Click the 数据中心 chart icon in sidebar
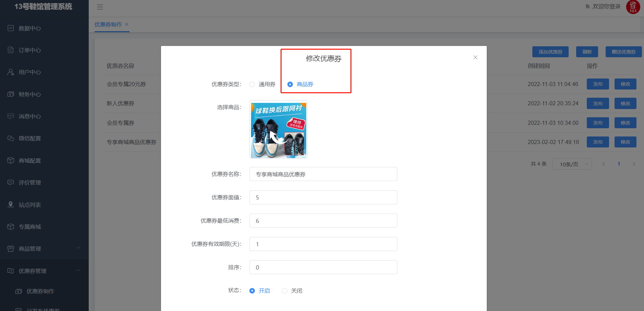The height and width of the screenshot is (311, 644). point(11,28)
